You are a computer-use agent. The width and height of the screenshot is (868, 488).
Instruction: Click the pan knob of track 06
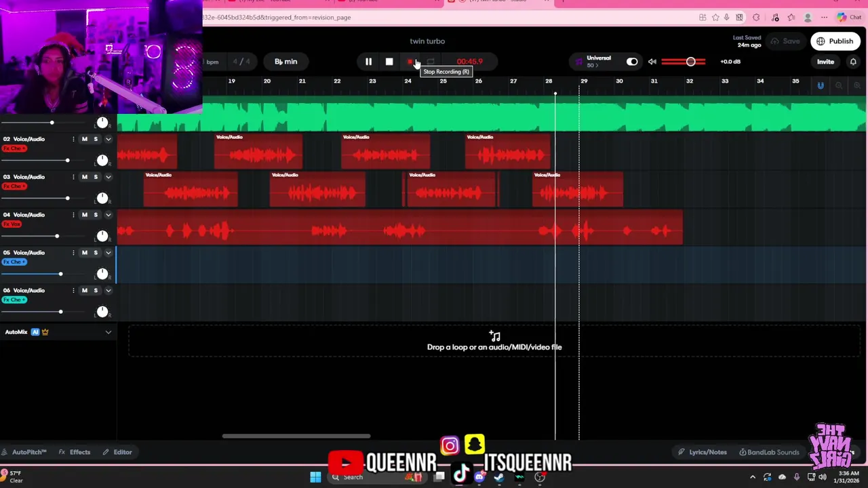[x=102, y=312]
